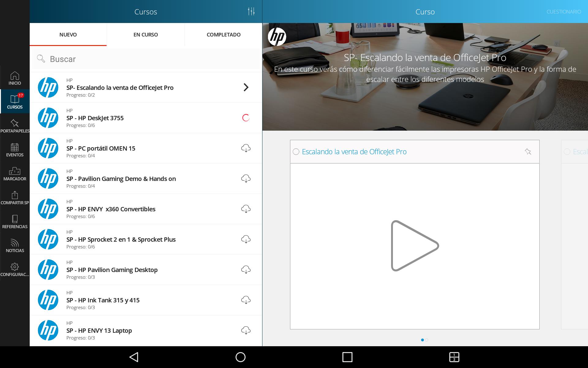Click HP logo beside PC portátil OMEN 15
Screen dimensions: 588x368
pyautogui.click(x=48, y=148)
